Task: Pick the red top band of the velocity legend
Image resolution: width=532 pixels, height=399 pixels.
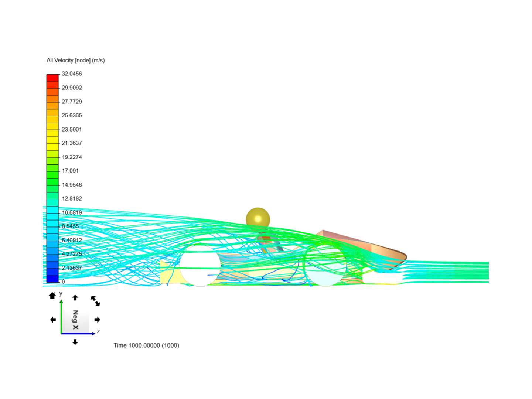Action: point(52,78)
